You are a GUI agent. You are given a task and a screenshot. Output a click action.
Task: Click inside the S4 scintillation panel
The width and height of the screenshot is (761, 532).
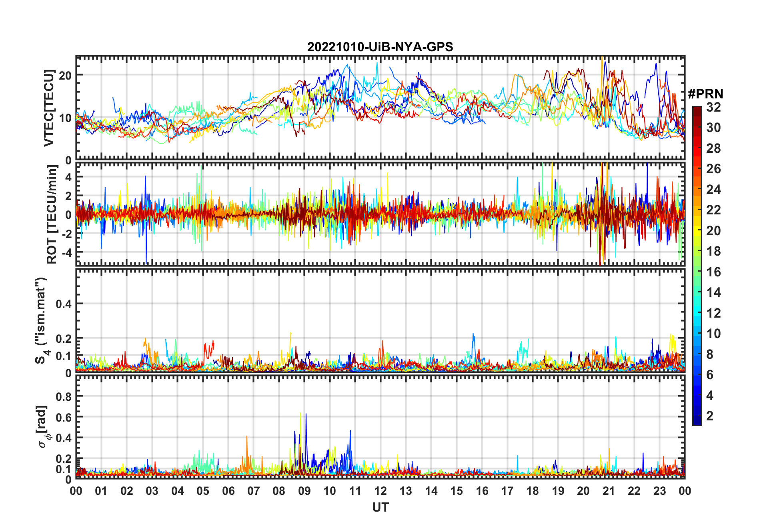pyautogui.click(x=380, y=320)
